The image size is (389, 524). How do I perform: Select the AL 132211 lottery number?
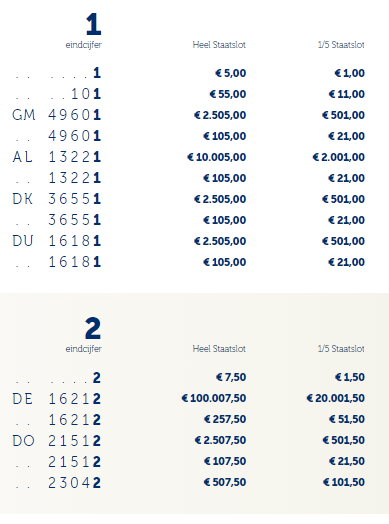(56, 157)
